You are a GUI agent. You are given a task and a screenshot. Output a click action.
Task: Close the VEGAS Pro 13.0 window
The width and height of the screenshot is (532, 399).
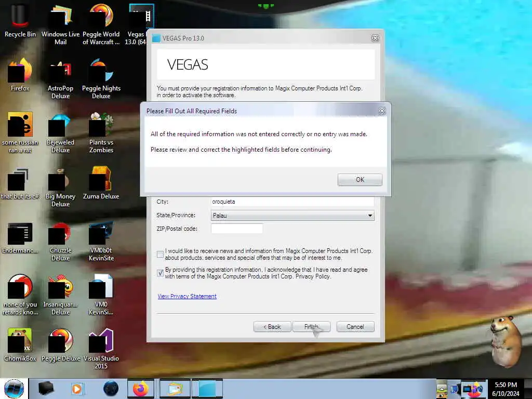coord(375,38)
